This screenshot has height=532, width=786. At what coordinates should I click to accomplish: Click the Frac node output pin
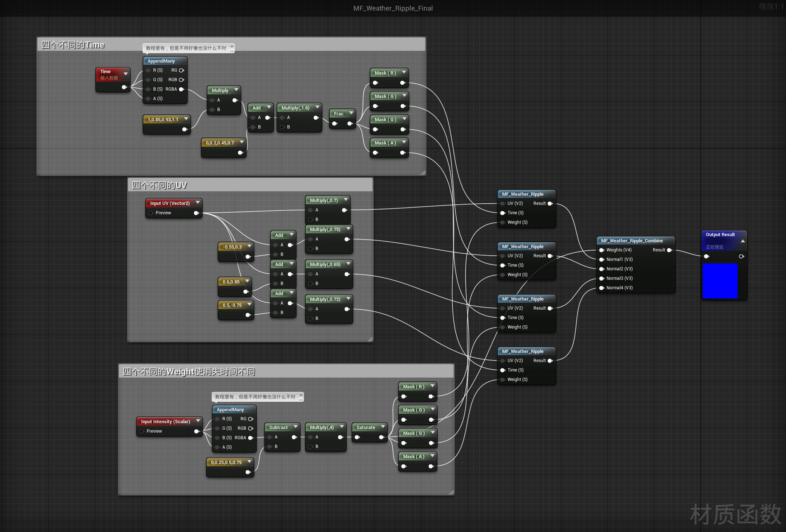point(350,124)
